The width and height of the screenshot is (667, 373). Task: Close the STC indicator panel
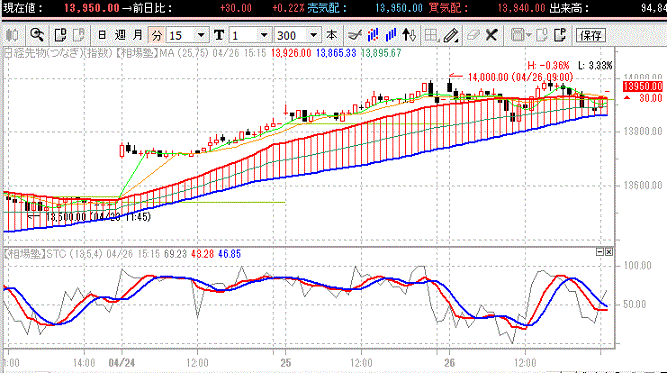pos(609,252)
